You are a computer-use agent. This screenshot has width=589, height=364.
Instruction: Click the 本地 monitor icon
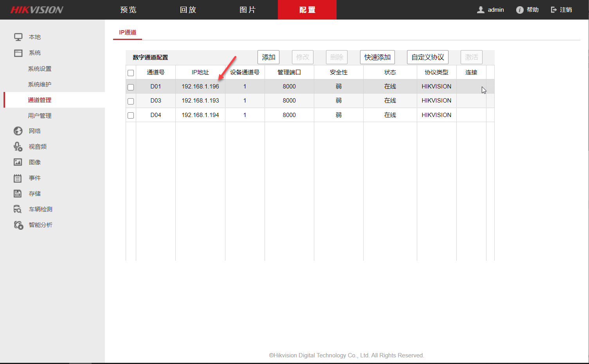click(x=18, y=37)
